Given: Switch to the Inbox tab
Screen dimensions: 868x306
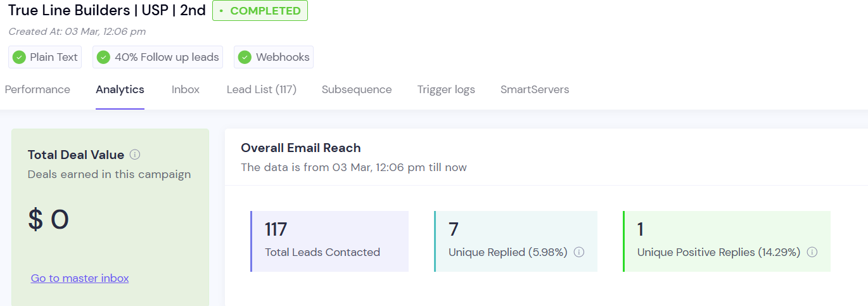Looking at the screenshot, I should [186, 89].
